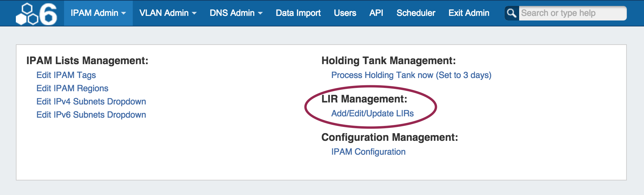Viewport: 644px width, 195px height.
Task: Open the Add/Edit/Update LIRs link
Action: tap(372, 113)
